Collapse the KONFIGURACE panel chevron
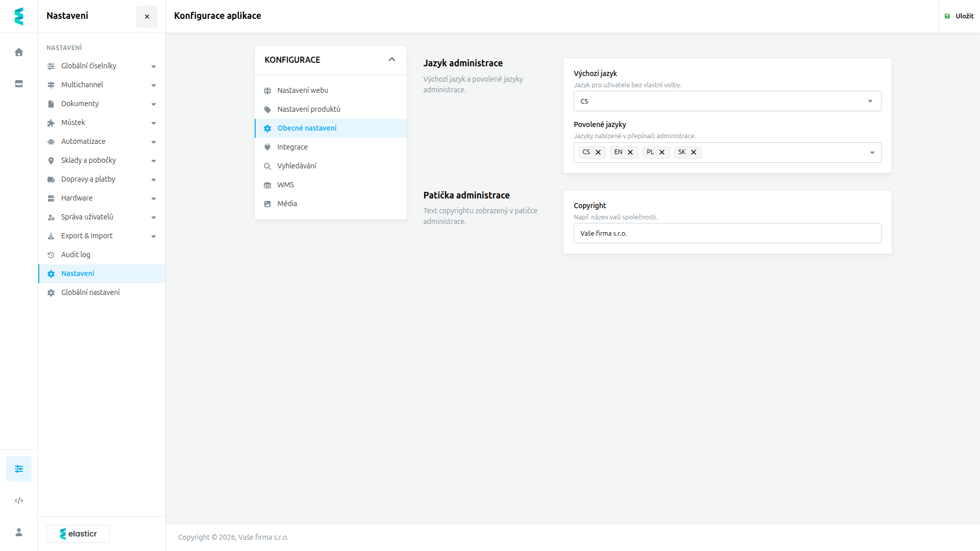Screen dimensions: 980x551 (392, 60)
